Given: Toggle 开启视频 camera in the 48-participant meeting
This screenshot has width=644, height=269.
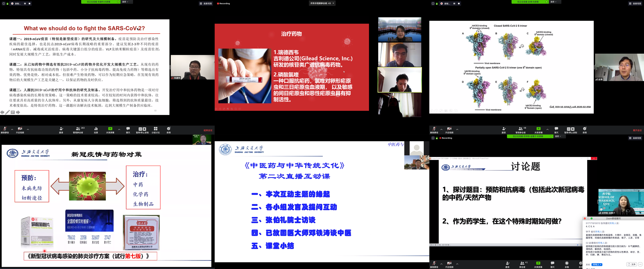Looking at the screenshot, I should (x=449, y=130).
